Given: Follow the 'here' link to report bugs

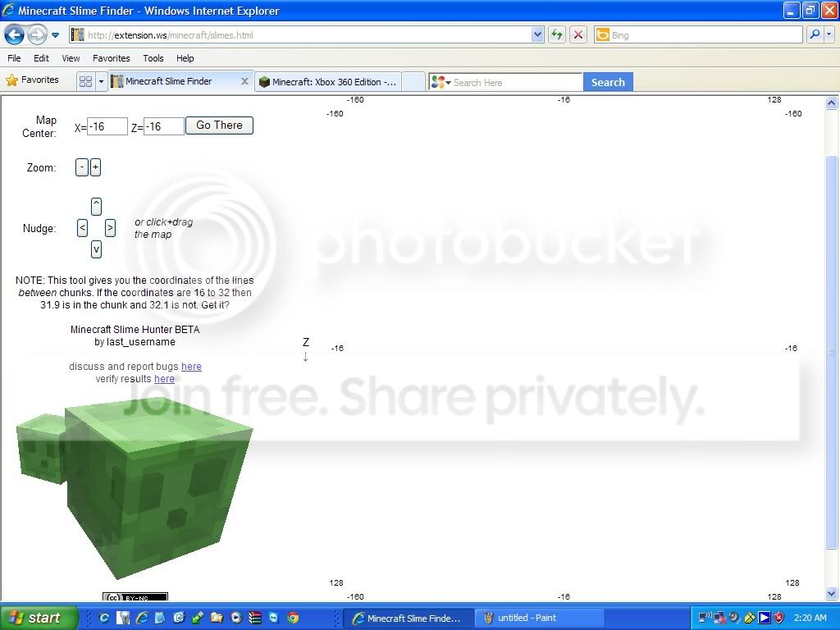Looking at the screenshot, I should point(191,367).
